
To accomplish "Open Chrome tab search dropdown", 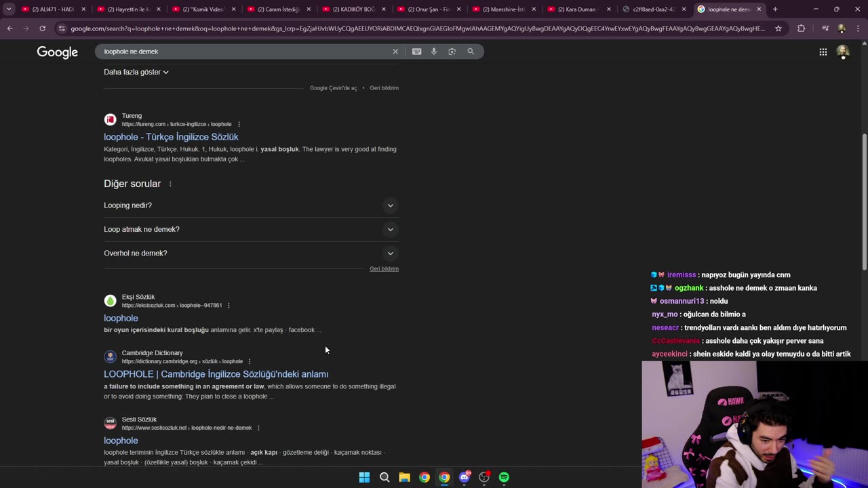I will [9, 9].
